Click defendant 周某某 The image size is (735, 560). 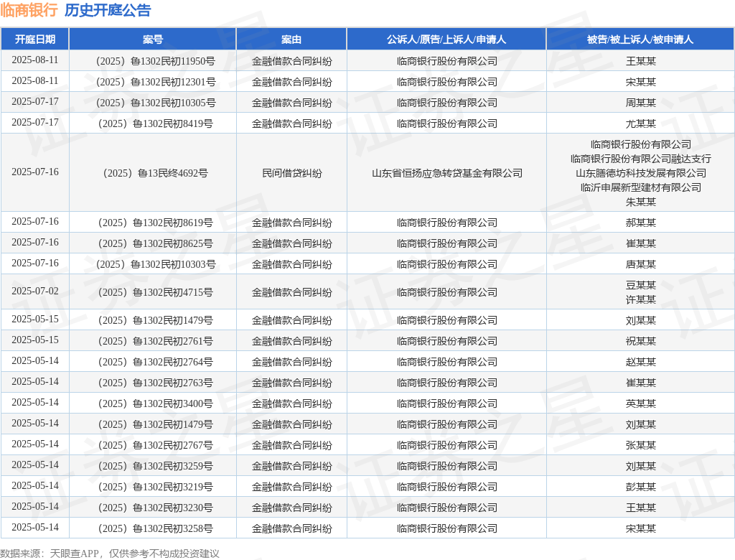point(641,103)
